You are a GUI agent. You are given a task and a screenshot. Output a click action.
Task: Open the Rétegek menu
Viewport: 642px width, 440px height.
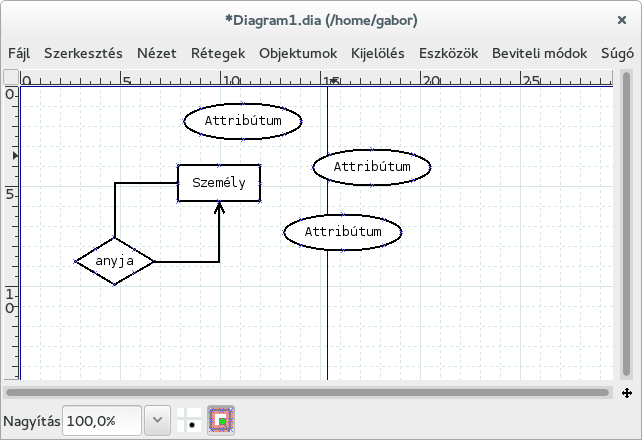coord(218,53)
